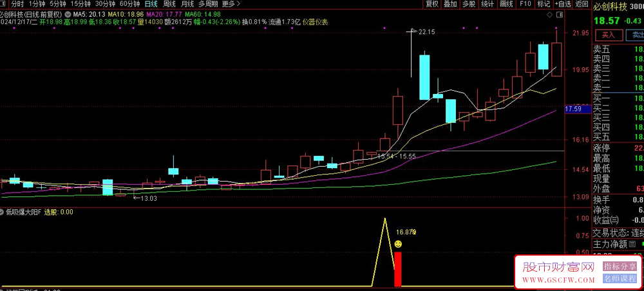Select the 15分钟 period tab
This screenshot has width=644, height=291.
tap(80, 4)
